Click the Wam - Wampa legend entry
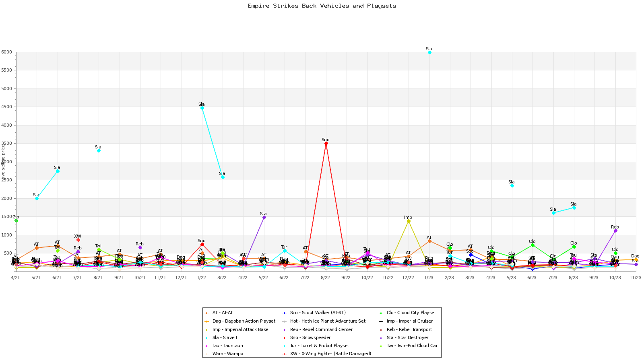Viewport: 644px width, 362px height. pyautogui.click(x=224, y=354)
